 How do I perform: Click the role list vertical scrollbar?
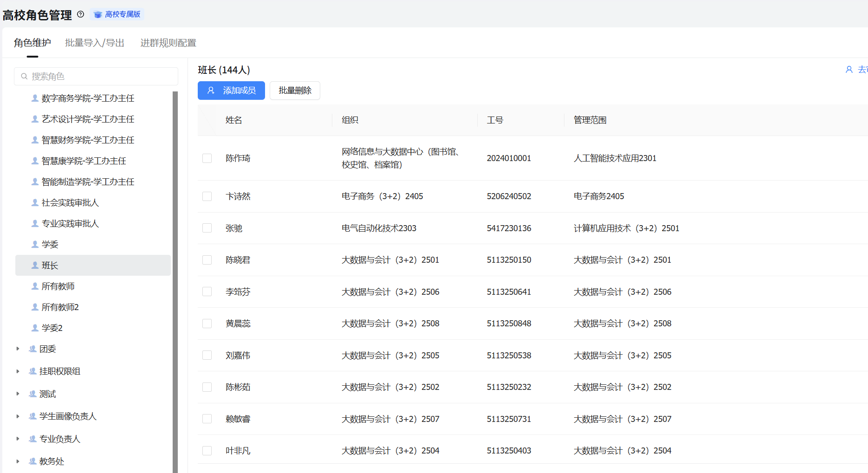[x=175, y=279]
